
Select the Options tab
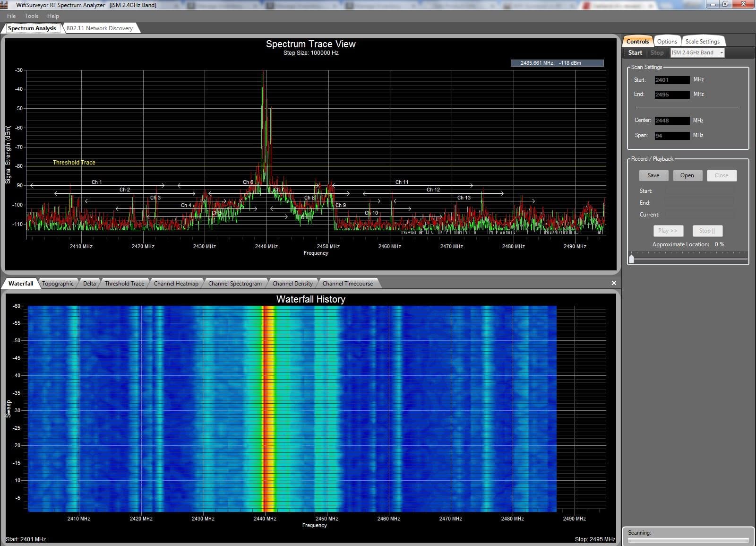point(667,41)
